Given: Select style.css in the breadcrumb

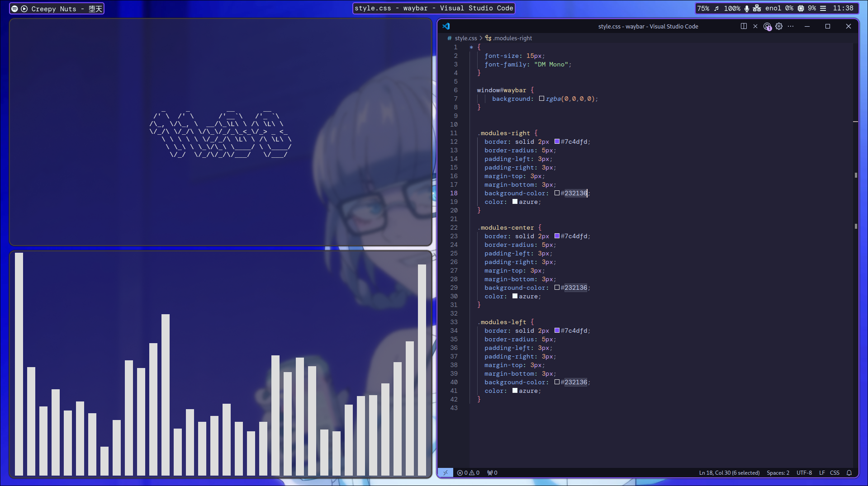Looking at the screenshot, I should coord(465,38).
